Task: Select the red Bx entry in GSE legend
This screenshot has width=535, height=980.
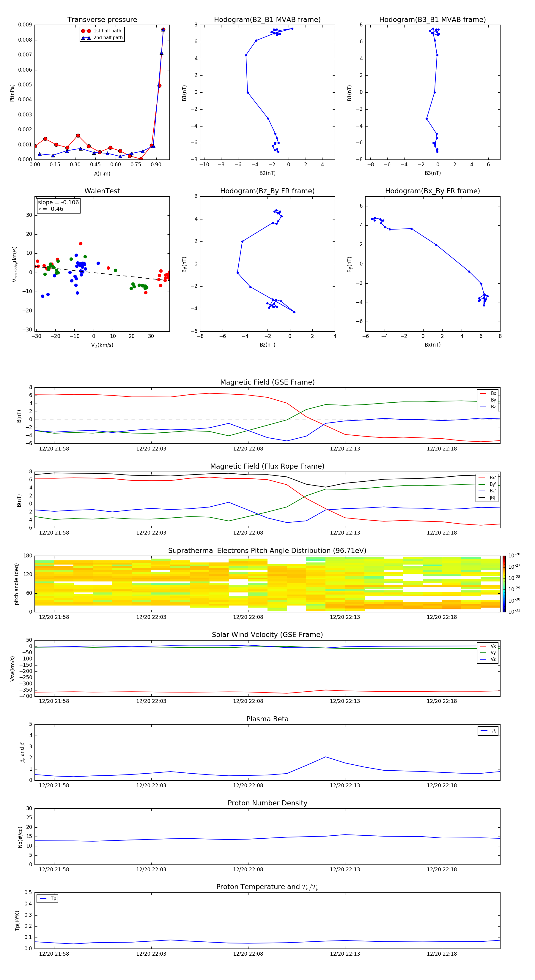Action: coord(488,394)
